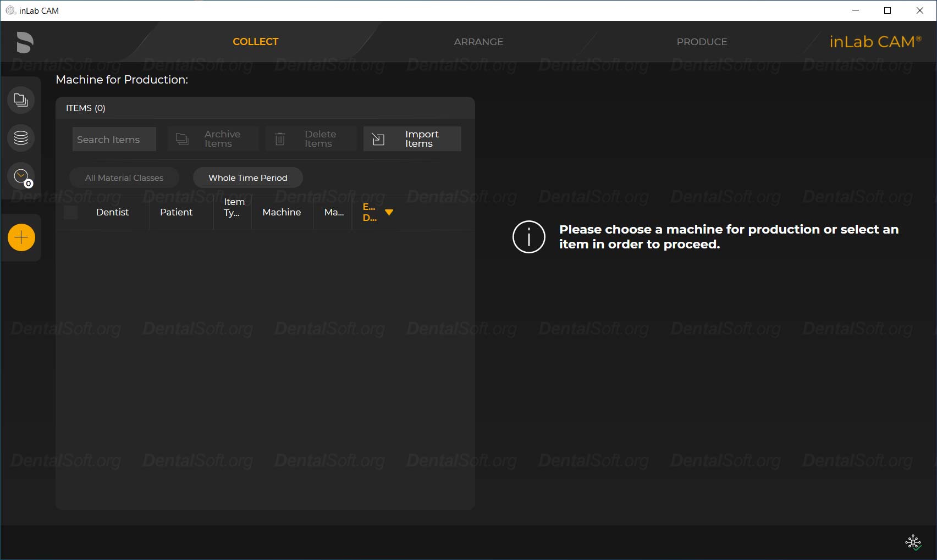Click the Search Items field
The width and height of the screenshot is (937, 560).
(114, 139)
